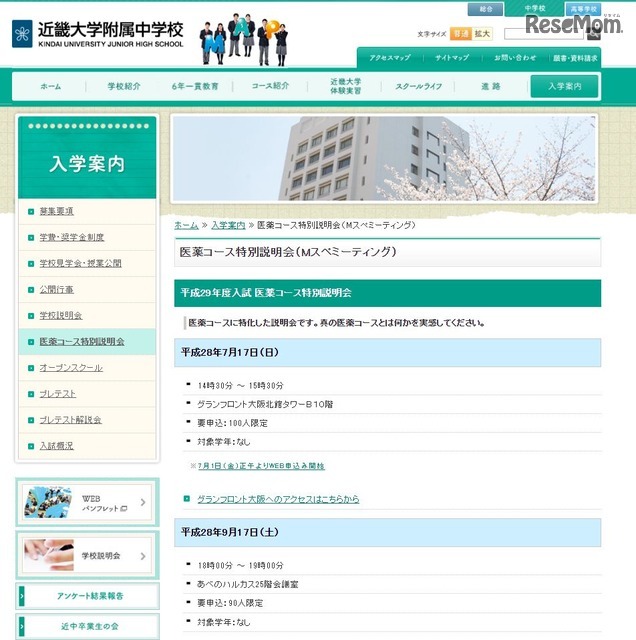Viewport: 636px width, 640px height.
Task: Open 願書・資料請求 link
Action: click(575, 58)
